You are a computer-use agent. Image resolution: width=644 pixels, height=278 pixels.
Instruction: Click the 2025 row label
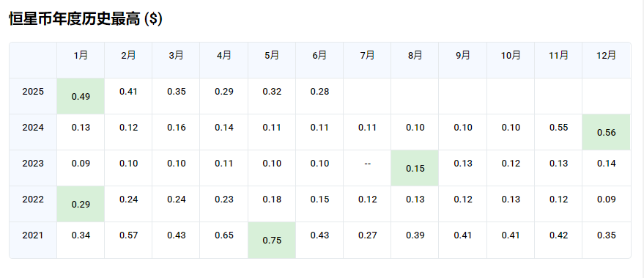[33, 91]
